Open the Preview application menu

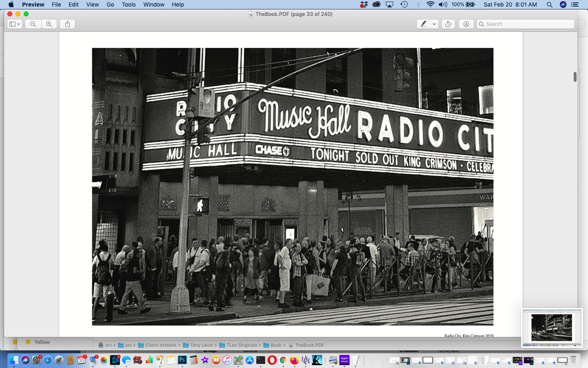33,4
